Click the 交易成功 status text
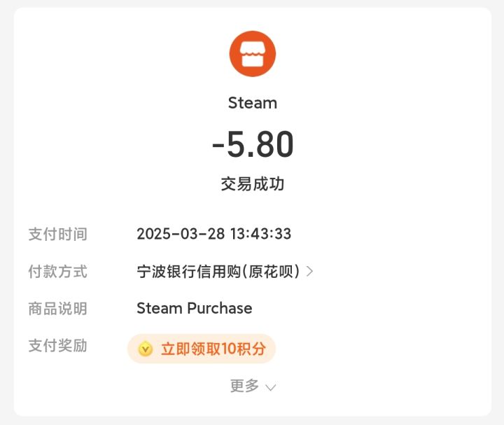This screenshot has width=504, height=425. click(252, 184)
